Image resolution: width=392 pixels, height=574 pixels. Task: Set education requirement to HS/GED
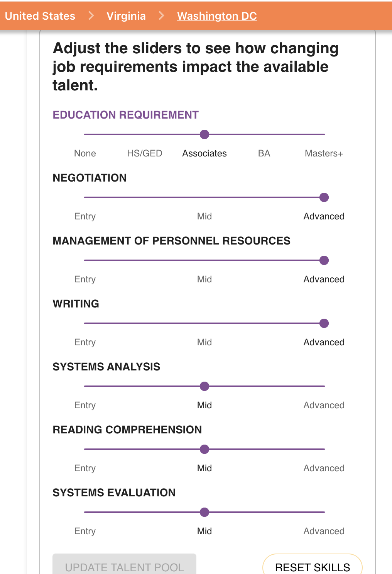coord(145,153)
